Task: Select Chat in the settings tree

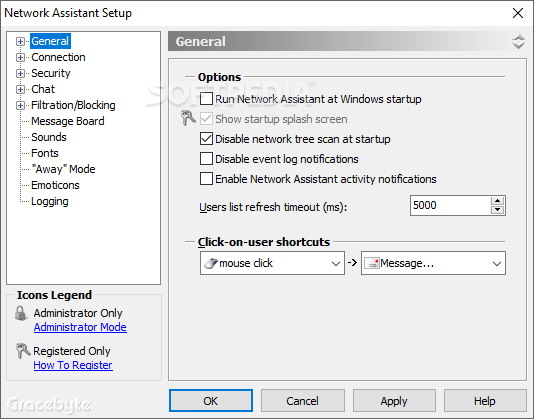Action: 43,89
